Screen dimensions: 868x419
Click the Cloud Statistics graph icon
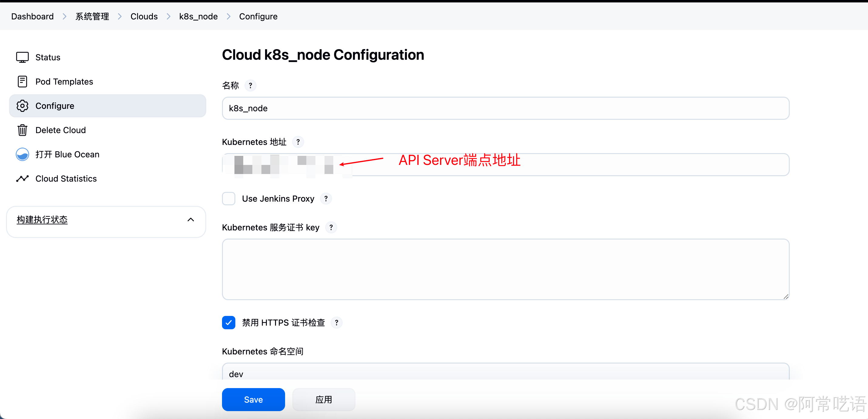[22, 179]
